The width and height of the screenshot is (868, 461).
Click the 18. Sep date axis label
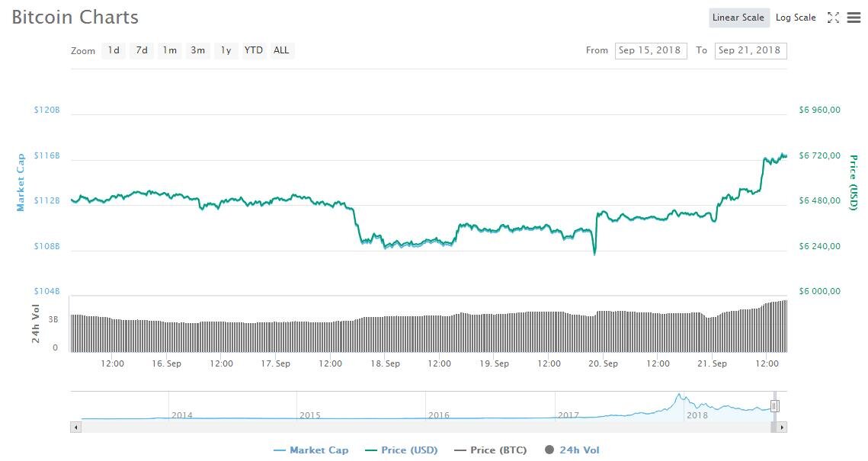[385, 363]
